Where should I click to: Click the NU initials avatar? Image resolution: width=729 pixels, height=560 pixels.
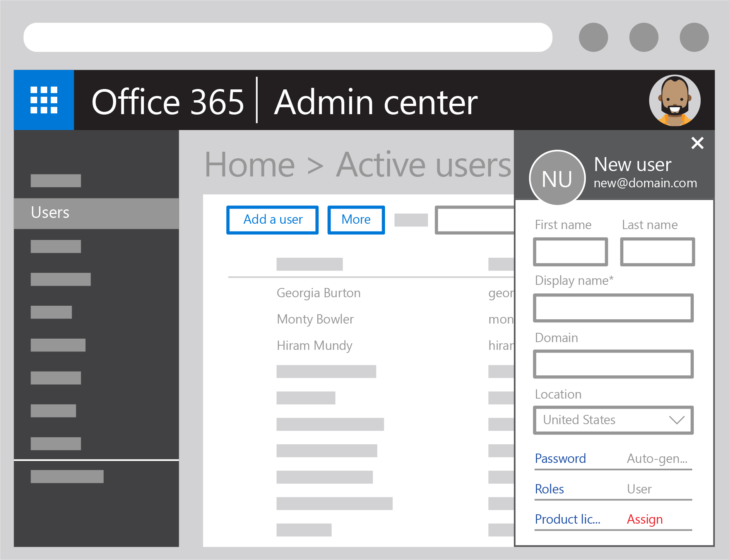point(557,178)
